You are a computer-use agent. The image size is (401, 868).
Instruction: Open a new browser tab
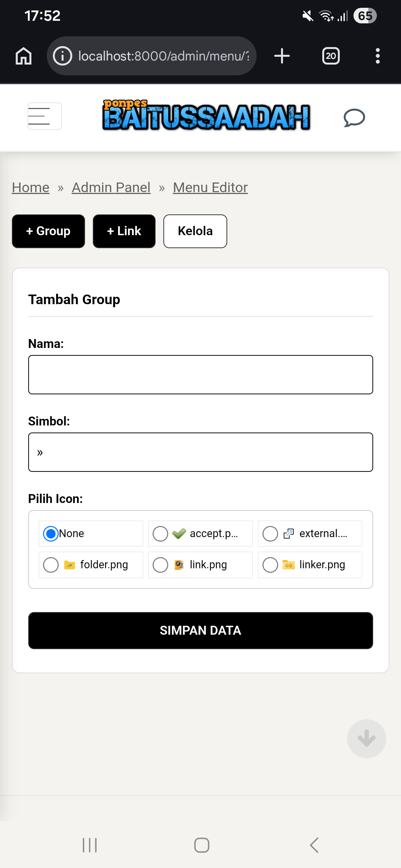pos(282,56)
